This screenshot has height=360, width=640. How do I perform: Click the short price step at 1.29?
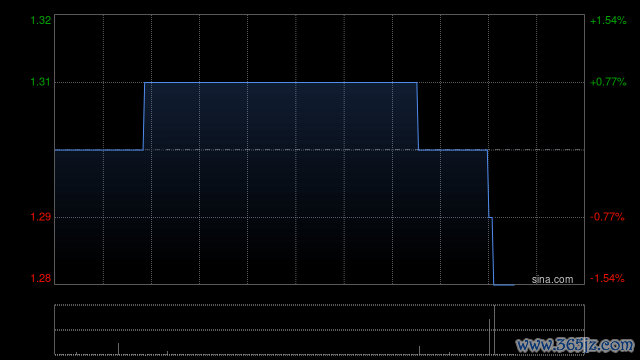[x=491, y=218]
